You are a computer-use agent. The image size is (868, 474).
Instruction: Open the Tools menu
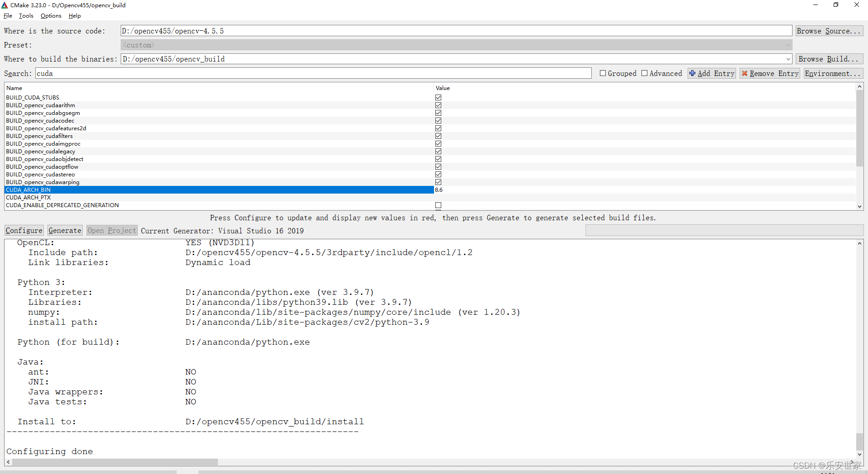pyautogui.click(x=26, y=16)
